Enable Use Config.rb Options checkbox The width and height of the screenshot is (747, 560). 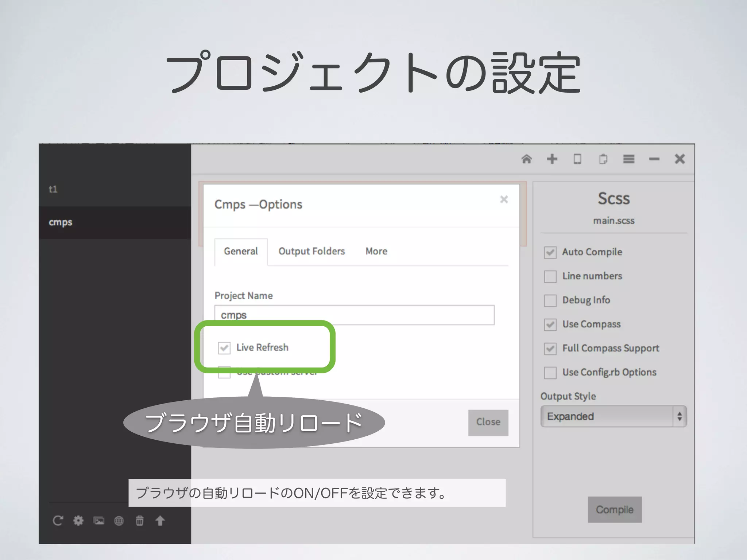pyautogui.click(x=550, y=373)
